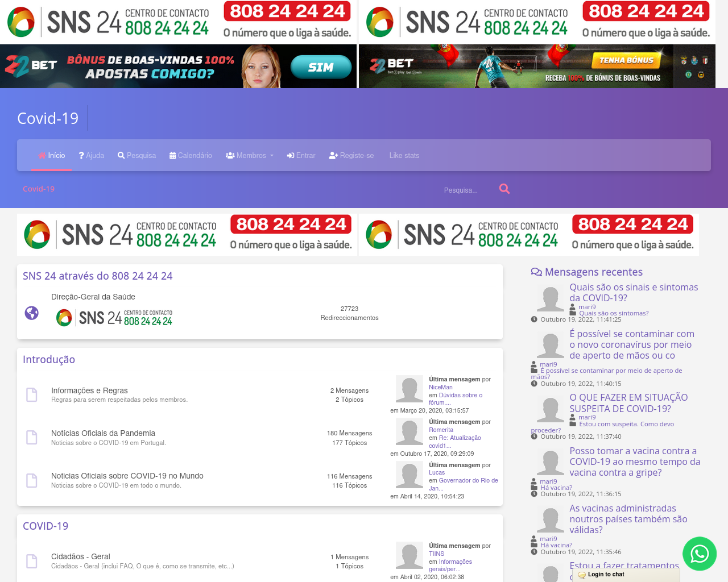Click board icon next to Informações e Regras
The image size is (728, 582).
[32, 394]
